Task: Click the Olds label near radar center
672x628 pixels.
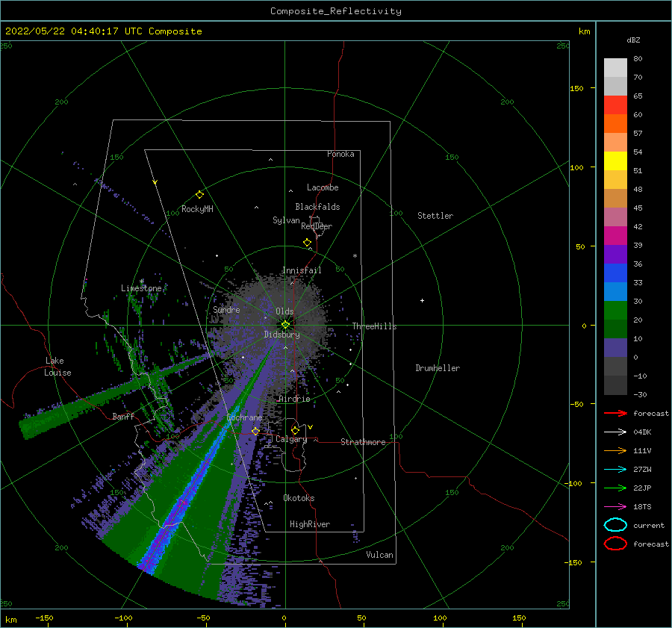Action: [x=284, y=311]
